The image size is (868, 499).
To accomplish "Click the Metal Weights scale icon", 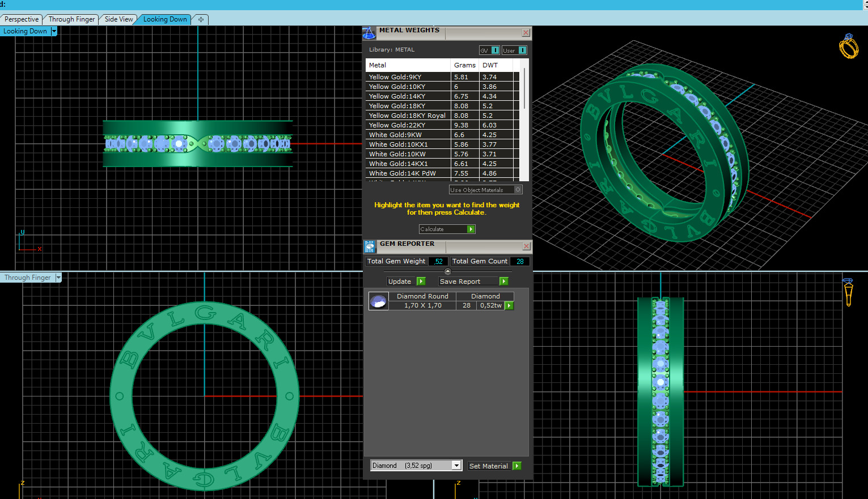I will pos(369,33).
